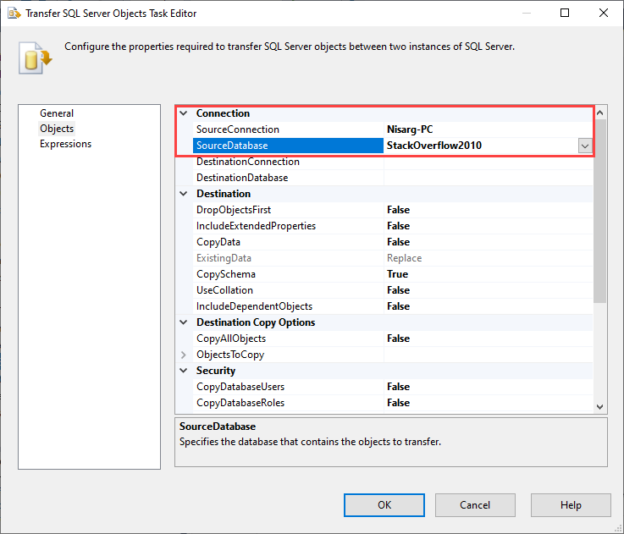Collapse the Destination Copy Options category
The image size is (624, 534).
tap(183, 322)
